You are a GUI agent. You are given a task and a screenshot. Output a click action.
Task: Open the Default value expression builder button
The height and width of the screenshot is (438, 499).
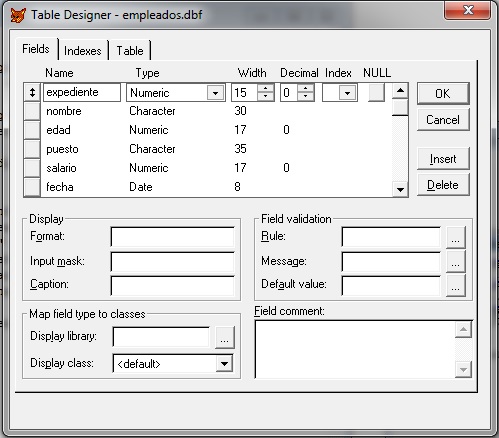pyautogui.click(x=456, y=286)
